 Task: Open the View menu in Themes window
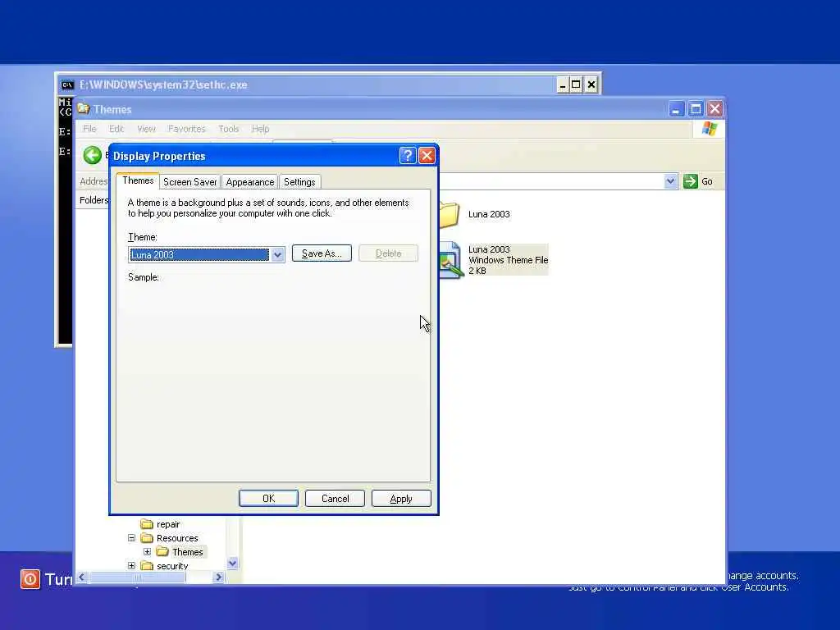coord(146,129)
